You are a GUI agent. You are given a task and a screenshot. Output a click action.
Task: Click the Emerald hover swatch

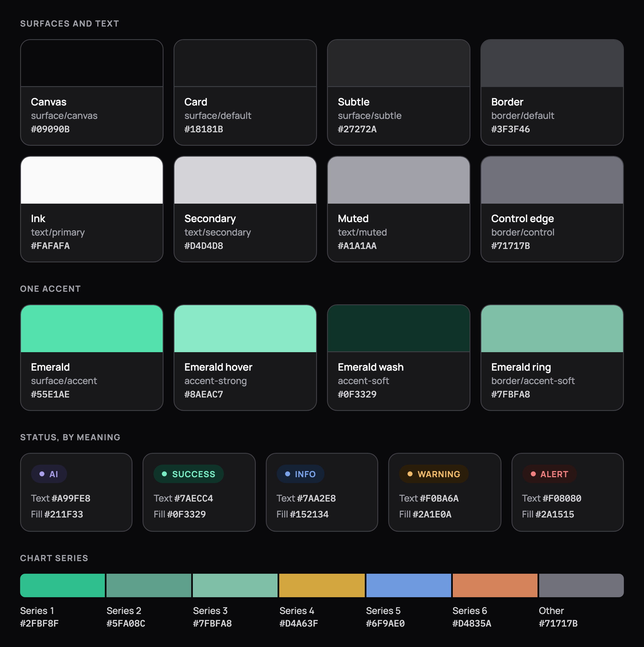[245, 328]
